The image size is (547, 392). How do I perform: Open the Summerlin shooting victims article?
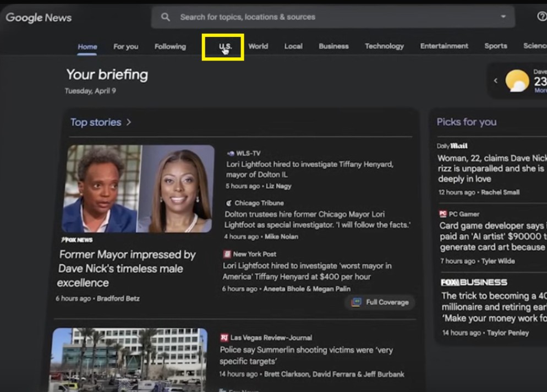click(x=307, y=355)
